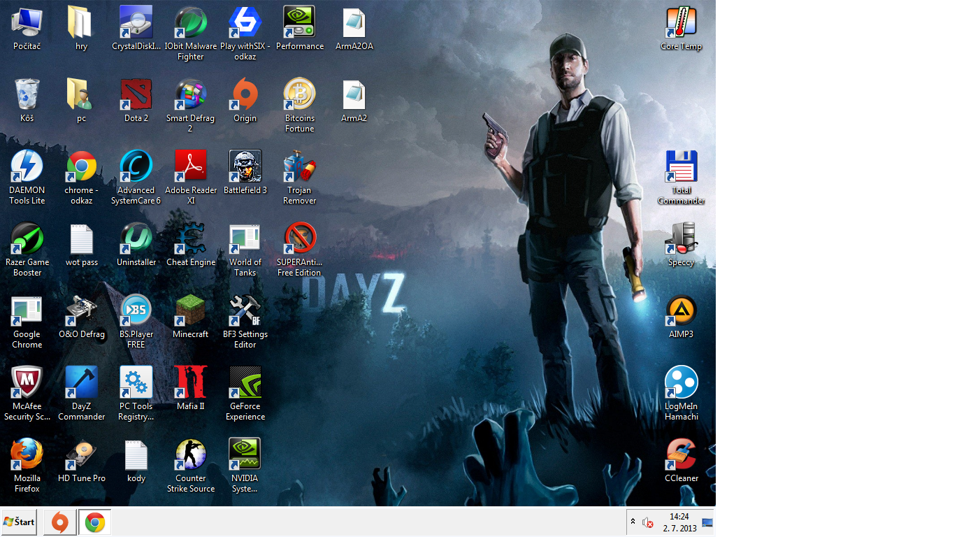The height and width of the screenshot is (537, 980).
Task: Select the Mafia II shortcut
Action: [x=190, y=389]
